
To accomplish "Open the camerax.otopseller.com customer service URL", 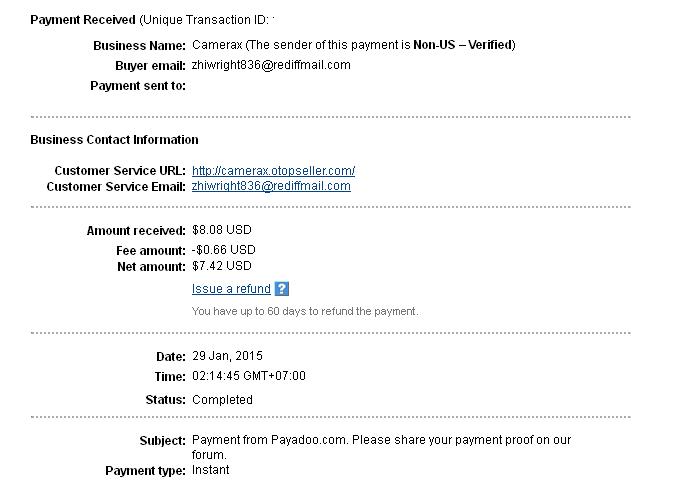I will [273, 171].
